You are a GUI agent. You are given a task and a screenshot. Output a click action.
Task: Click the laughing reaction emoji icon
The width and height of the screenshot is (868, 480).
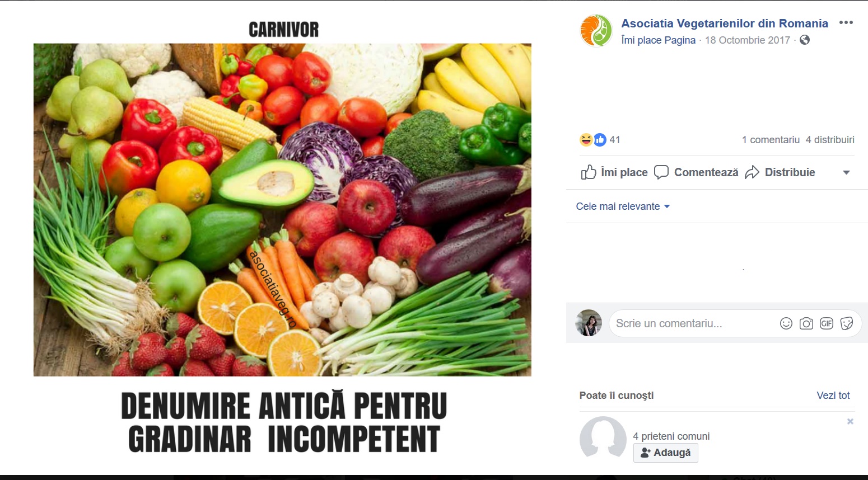coord(586,140)
